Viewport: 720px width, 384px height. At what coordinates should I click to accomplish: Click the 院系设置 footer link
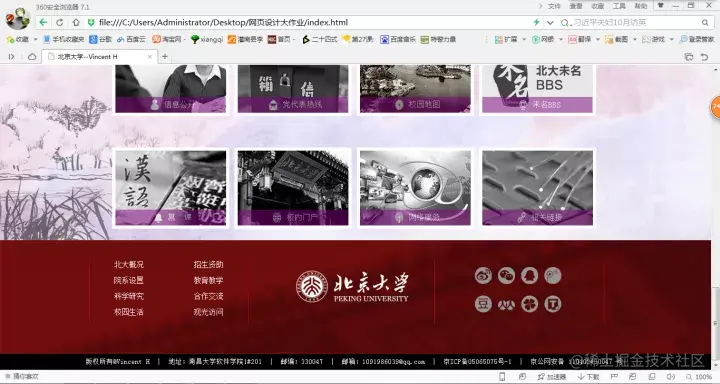129,280
